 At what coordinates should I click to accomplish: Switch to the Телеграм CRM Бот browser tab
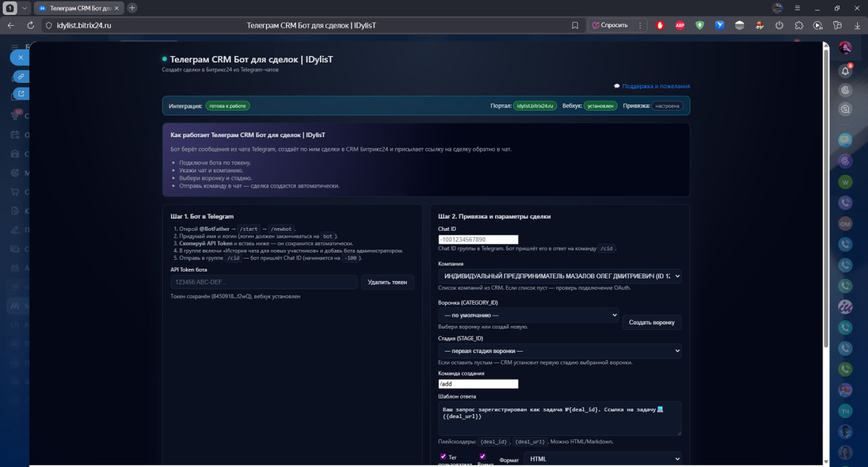78,7
